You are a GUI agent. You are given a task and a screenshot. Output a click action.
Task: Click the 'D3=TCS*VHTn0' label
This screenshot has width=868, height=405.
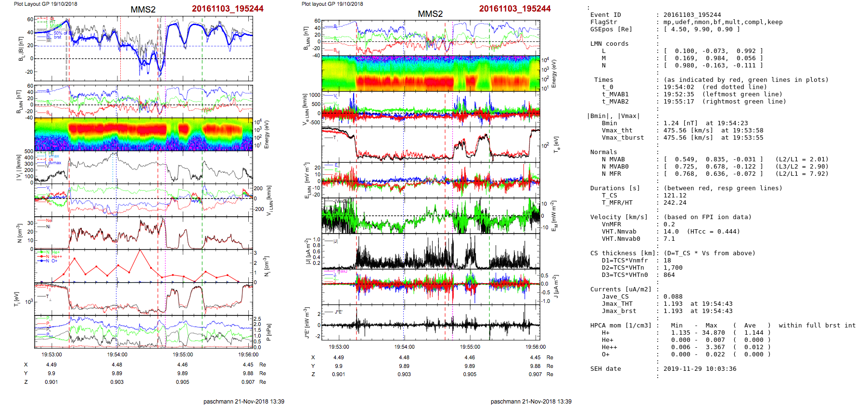(625, 275)
